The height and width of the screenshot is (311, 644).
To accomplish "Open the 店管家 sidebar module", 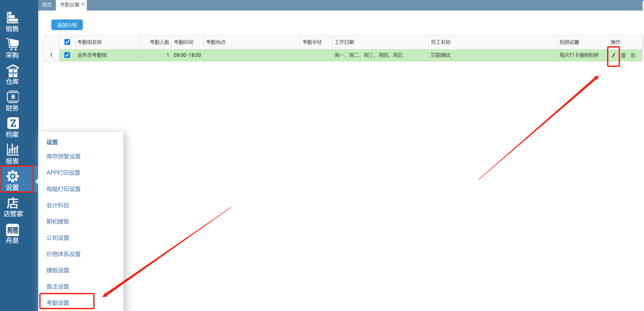I will 13,207.
